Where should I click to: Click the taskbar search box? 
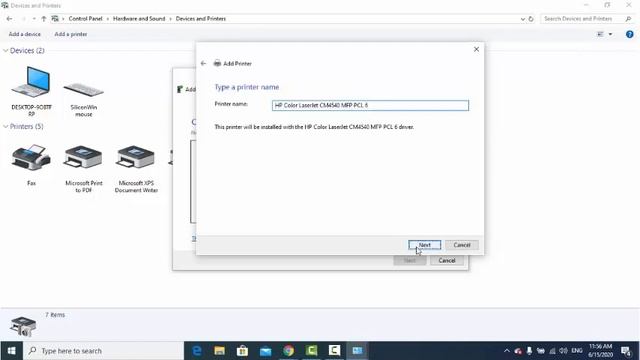click(x=104, y=351)
